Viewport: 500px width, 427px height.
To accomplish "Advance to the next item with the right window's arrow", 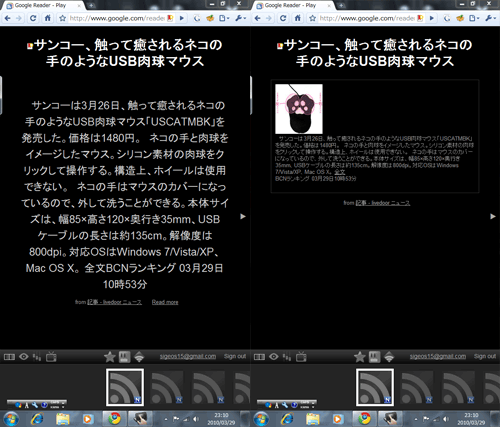I will (x=493, y=216).
